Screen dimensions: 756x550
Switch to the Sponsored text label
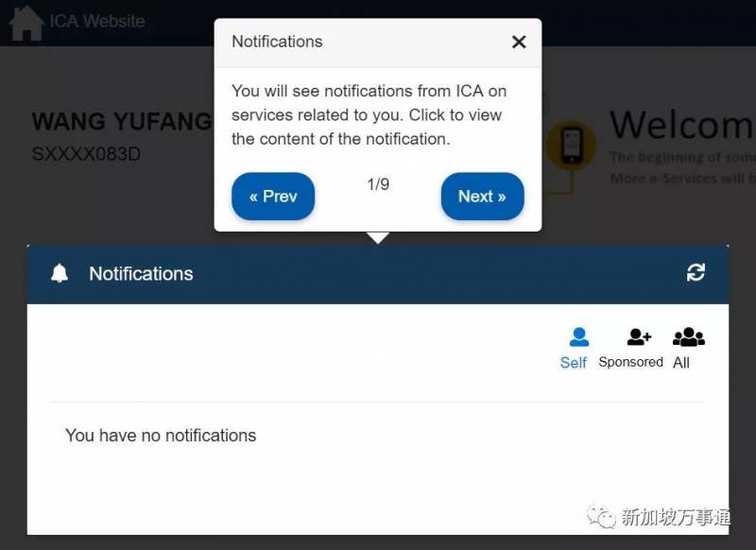630,362
